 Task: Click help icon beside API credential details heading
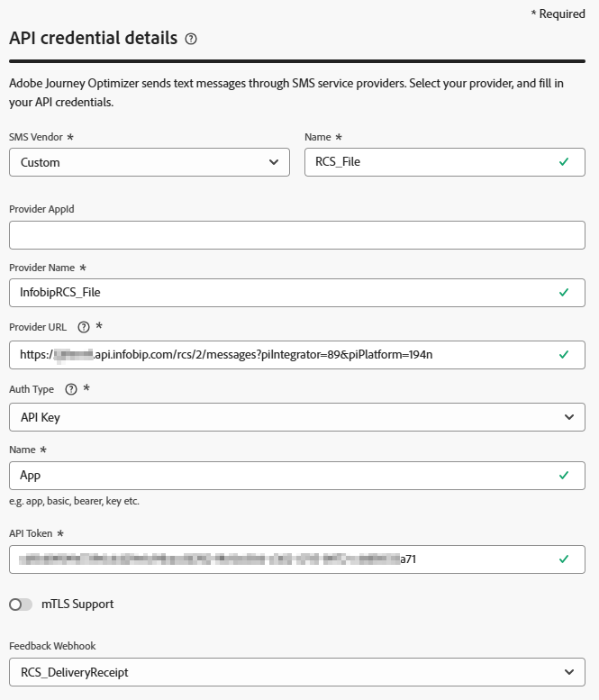pyautogui.click(x=191, y=39)
